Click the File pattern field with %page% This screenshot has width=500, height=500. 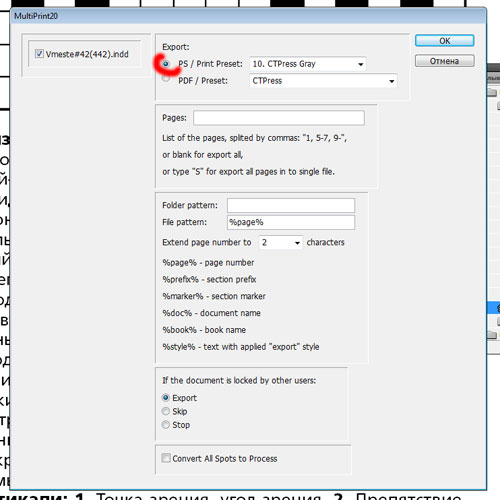[x=291, y=222]
